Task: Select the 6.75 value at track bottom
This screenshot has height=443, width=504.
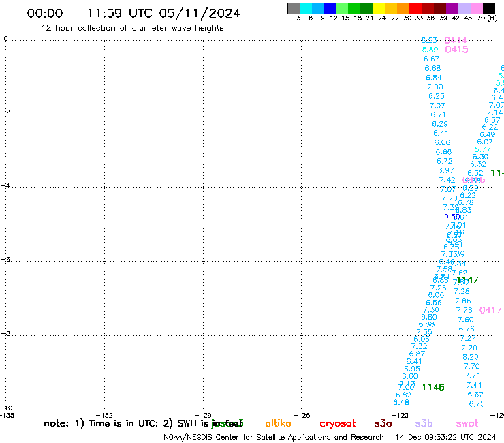Action: (x=477, y=404)
